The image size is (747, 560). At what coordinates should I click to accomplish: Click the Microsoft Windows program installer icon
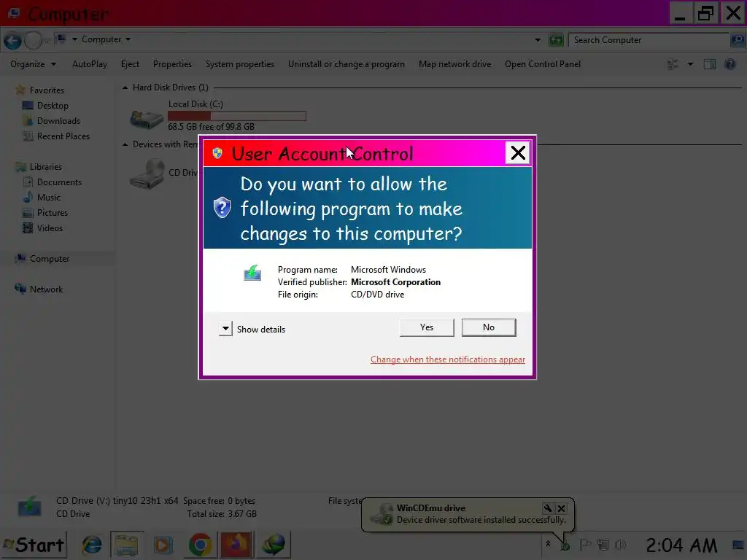coord(252,273)
